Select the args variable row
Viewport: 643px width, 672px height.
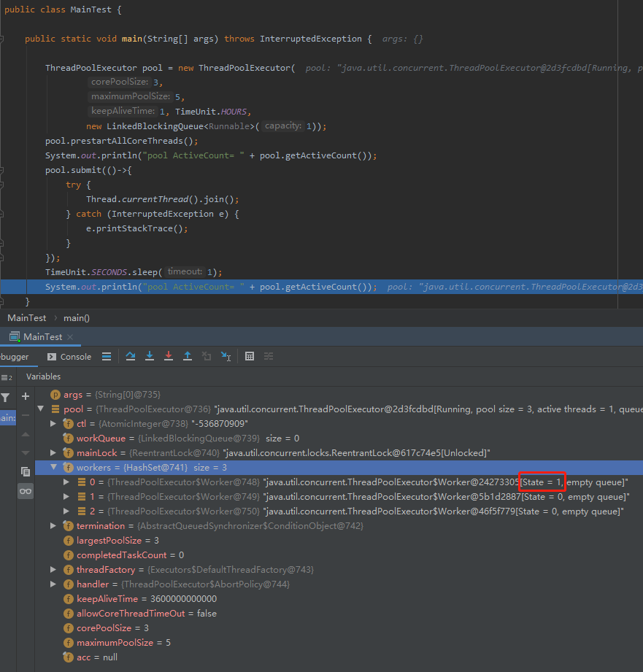pyautogui.click(x=339, y=394)
